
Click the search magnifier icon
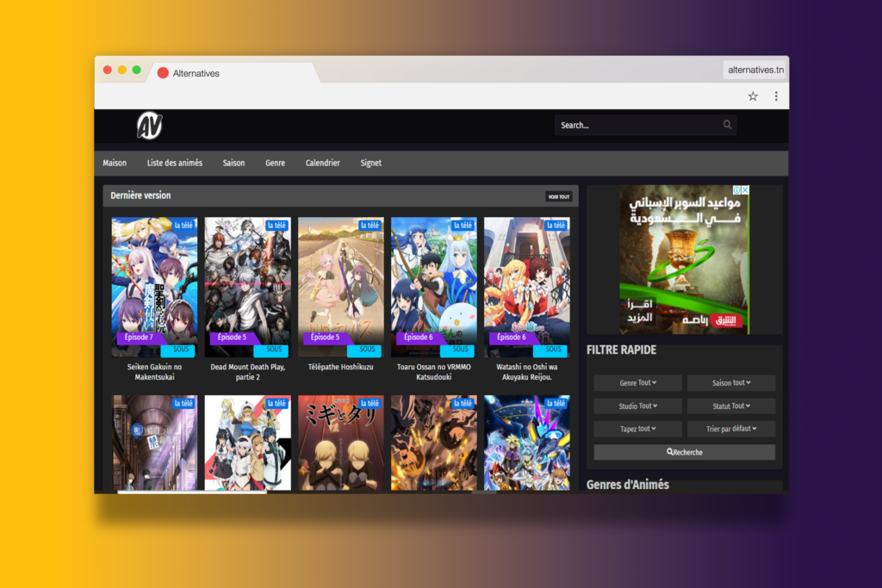pos(727,125)
